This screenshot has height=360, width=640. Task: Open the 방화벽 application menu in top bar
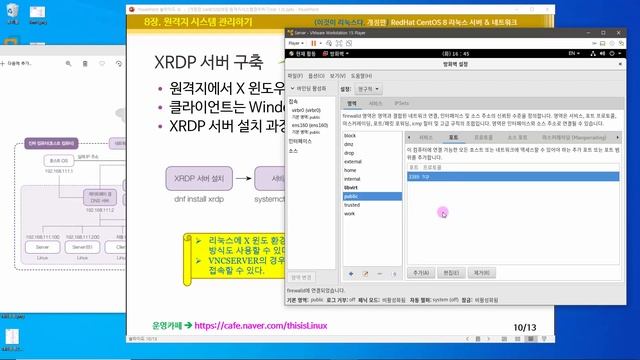click(336, 53)
